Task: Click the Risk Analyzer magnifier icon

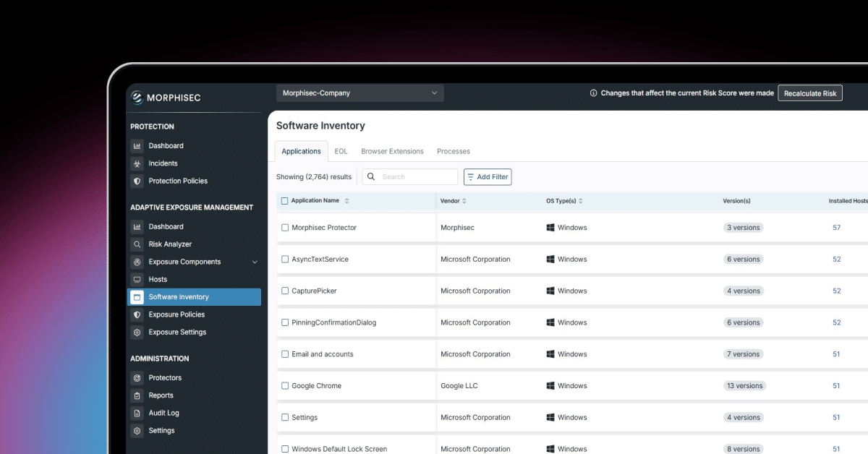Action: coord(137,244)
